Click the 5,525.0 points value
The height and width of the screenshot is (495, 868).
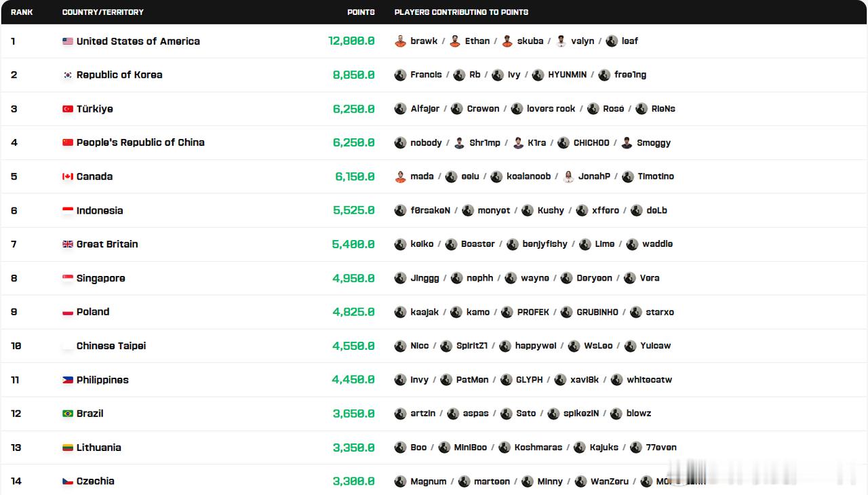coord(354,211)
